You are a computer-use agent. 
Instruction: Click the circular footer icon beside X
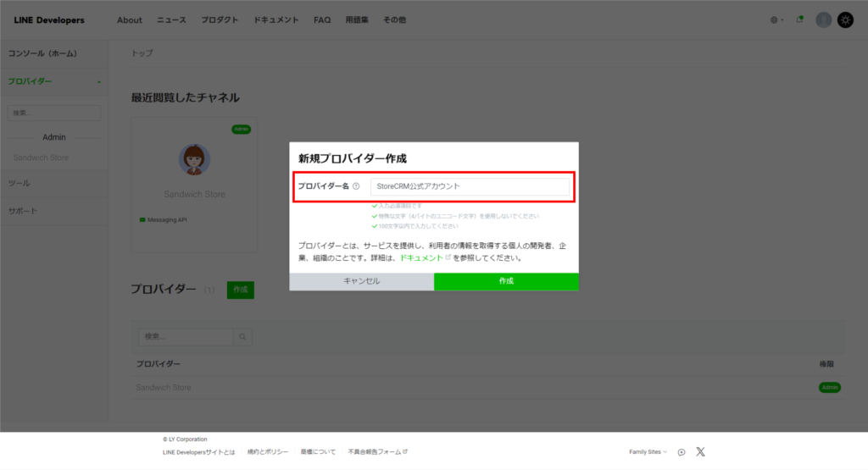(x=682, y=452)
